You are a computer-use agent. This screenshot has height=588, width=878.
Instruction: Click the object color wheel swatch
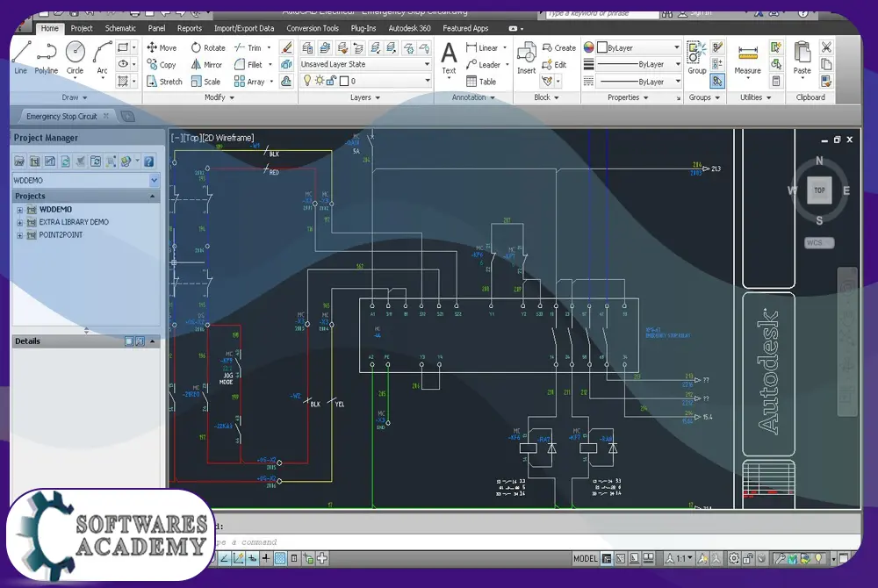tap(588, 47)
